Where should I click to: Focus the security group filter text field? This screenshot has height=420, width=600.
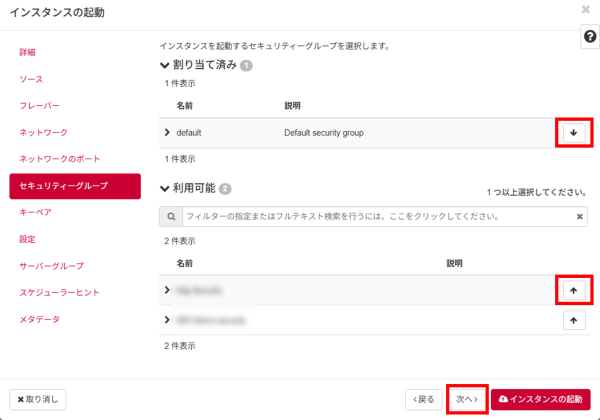click(x=375, y=216)
